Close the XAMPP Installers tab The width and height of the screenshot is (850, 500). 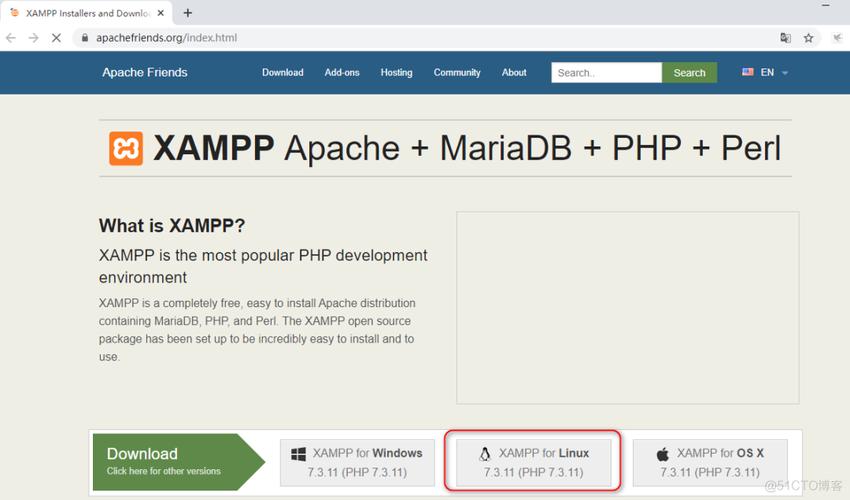[160, 12]
